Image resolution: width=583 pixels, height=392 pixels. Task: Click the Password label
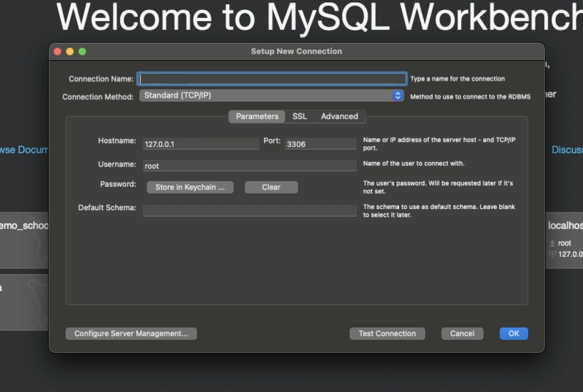[118, 184]
